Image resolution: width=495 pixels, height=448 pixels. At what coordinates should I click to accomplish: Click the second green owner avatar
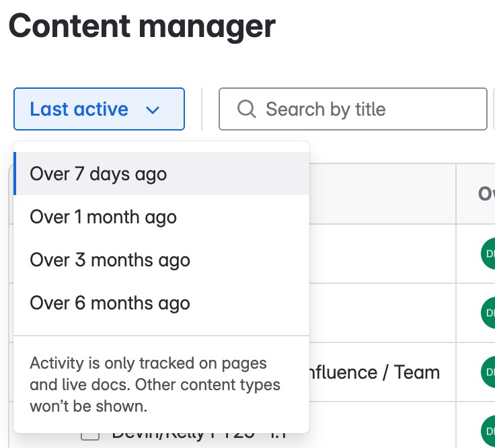488,313
